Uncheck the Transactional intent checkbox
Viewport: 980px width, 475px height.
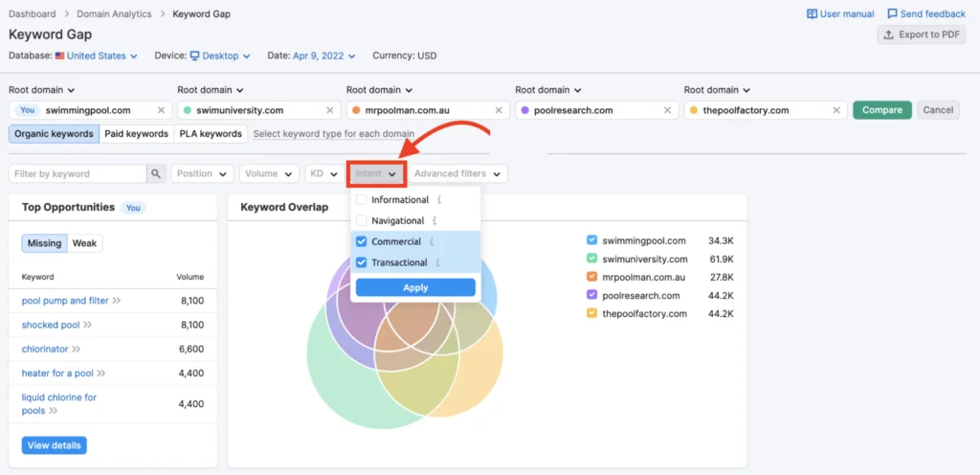361,262
